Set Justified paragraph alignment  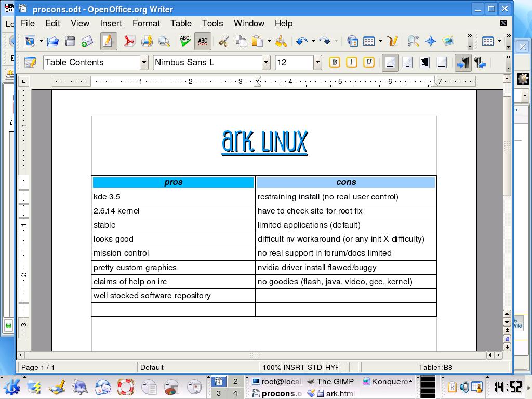[442, 62]
